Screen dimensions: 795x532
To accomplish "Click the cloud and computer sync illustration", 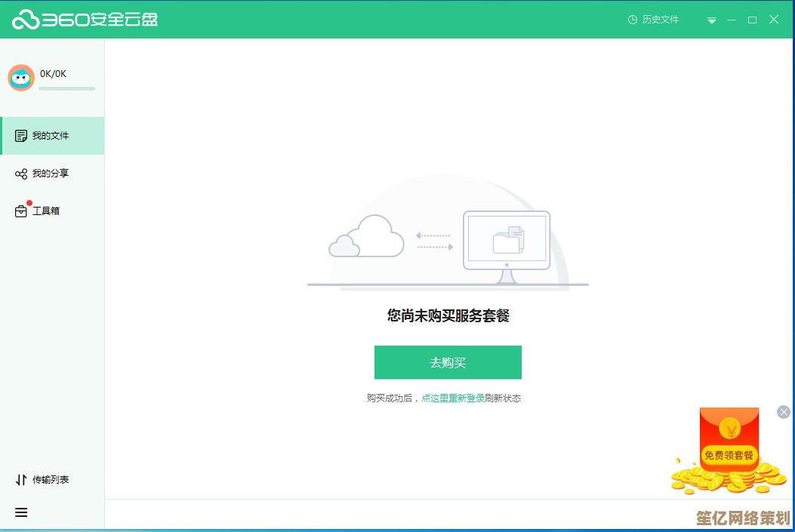I will point(447,241).
